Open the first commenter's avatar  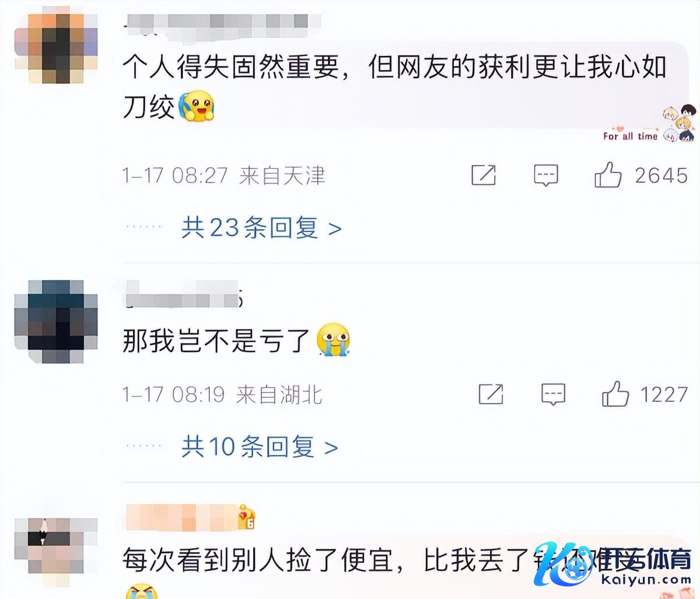[x=56, y=48]
